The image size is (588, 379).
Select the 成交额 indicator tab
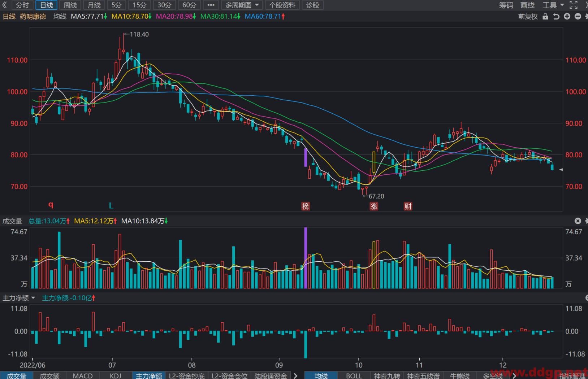point(49,375)
